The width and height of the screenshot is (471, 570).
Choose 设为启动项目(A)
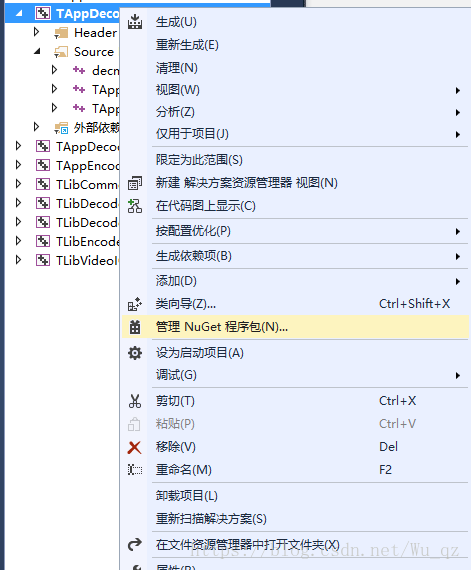tap(295, 353)
